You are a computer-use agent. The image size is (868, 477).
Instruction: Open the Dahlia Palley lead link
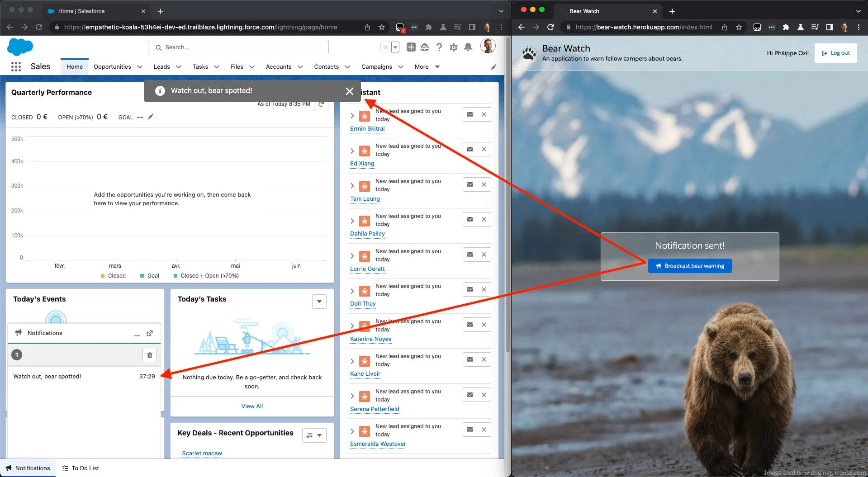click(367, 234)
